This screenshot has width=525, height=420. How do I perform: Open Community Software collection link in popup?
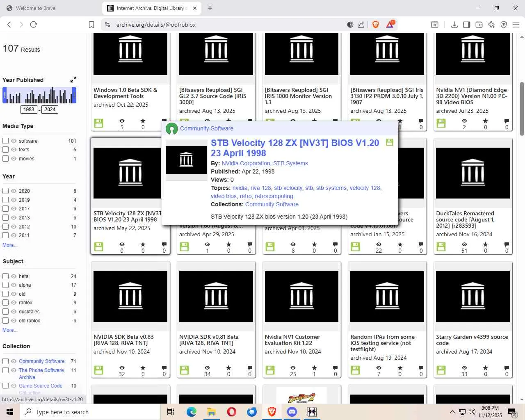tap(272, 204)
